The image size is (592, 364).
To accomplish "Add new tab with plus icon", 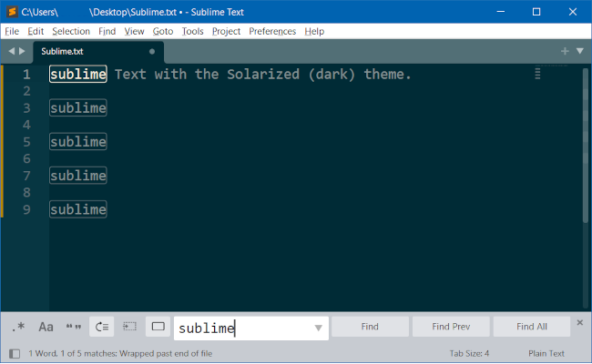I will [x=565, y=51].
